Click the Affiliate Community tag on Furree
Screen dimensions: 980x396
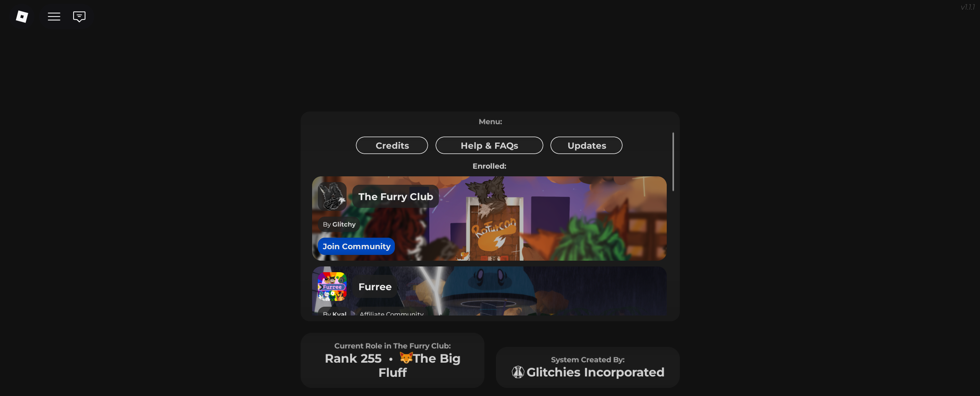(x=391, y=314)
